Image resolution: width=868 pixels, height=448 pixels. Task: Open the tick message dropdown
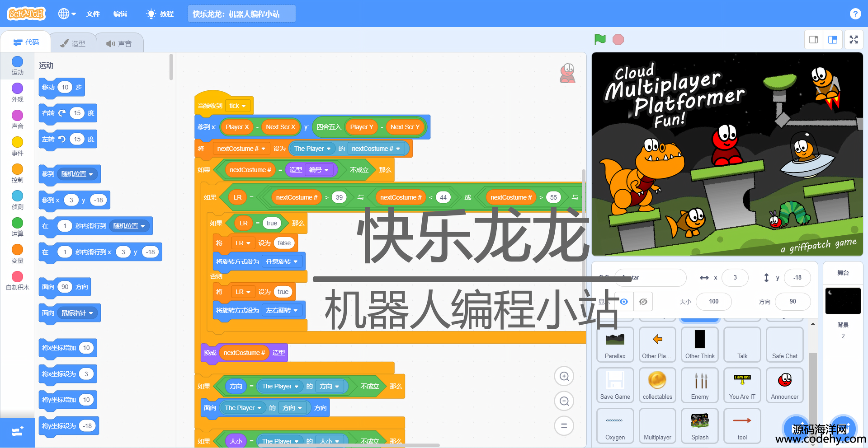coord(238,106)
